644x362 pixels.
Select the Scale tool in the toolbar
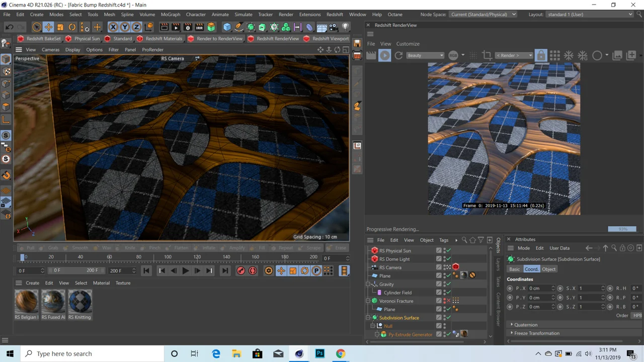click(60, 27)
